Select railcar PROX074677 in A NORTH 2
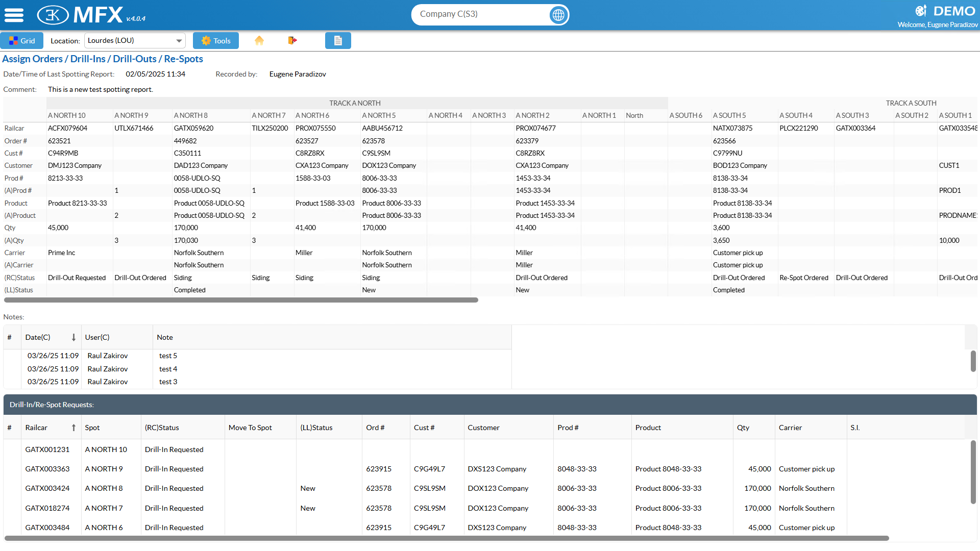 535,128
